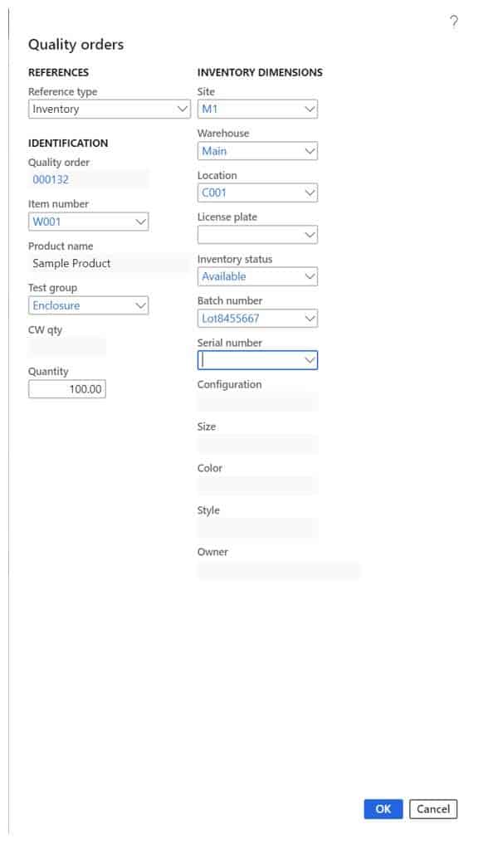The height and width of the screenshot is (868, 503).
Task: Open the License plate dropdown
Action: point(310,235)
